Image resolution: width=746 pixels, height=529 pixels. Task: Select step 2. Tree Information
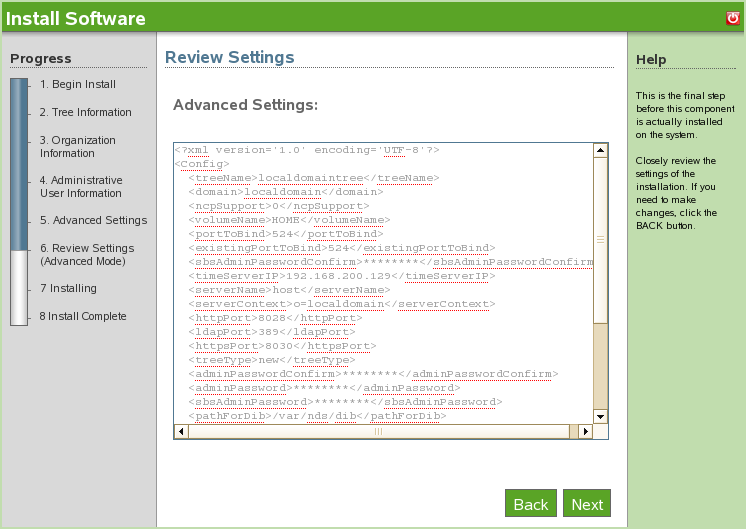(86, 112)
